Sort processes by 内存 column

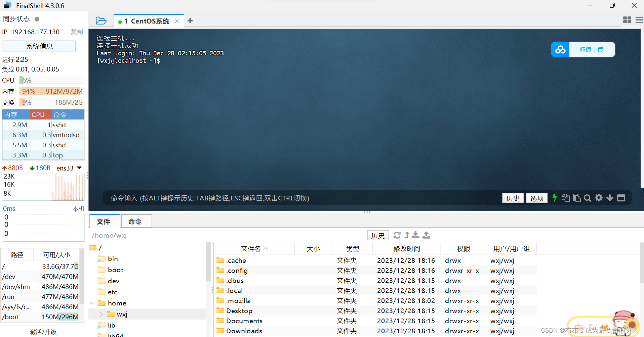16,115
